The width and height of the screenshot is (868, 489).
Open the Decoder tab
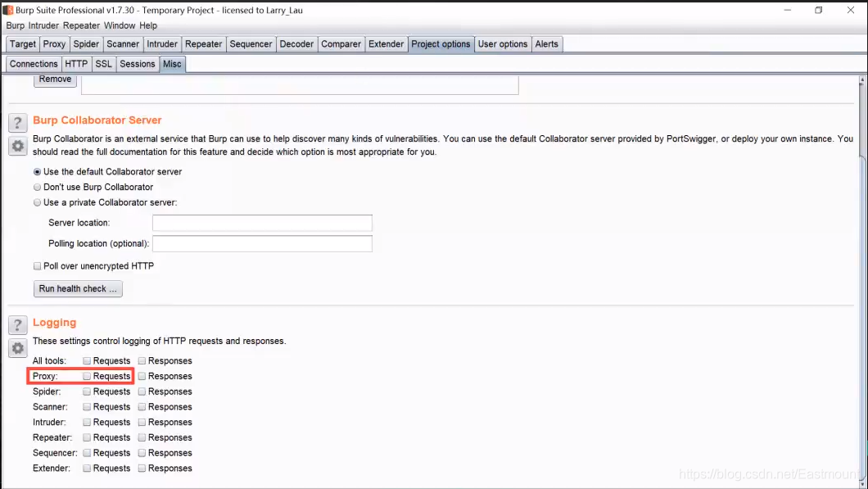296,44
